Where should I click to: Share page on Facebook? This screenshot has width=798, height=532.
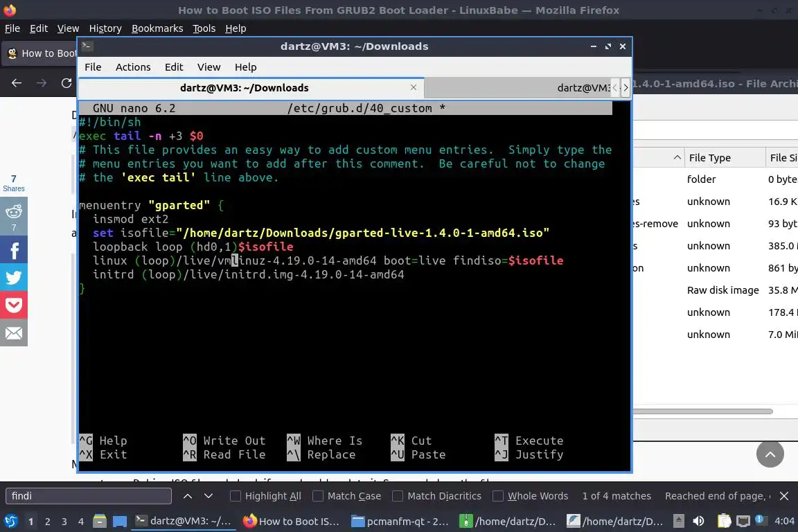coord(14,249)
